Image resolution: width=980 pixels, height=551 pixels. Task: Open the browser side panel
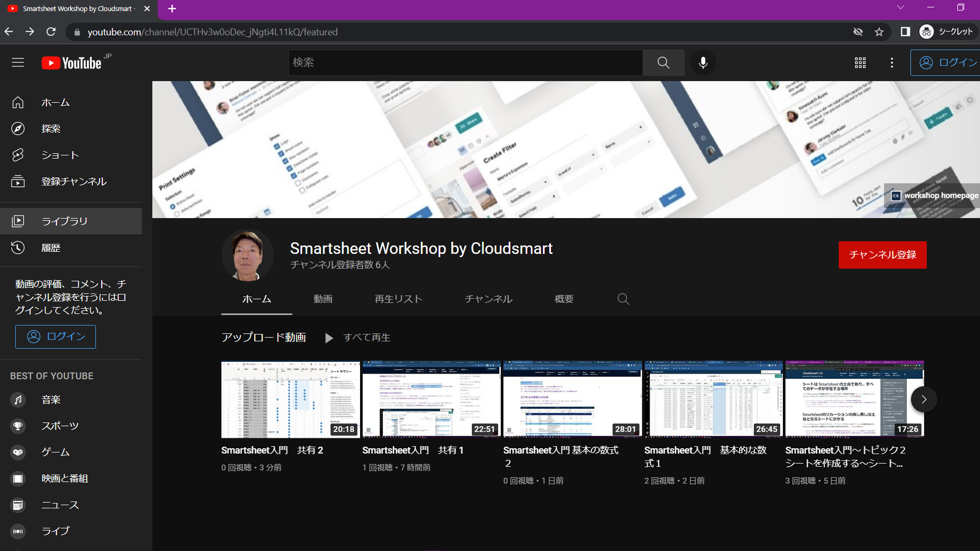[905, 32]
